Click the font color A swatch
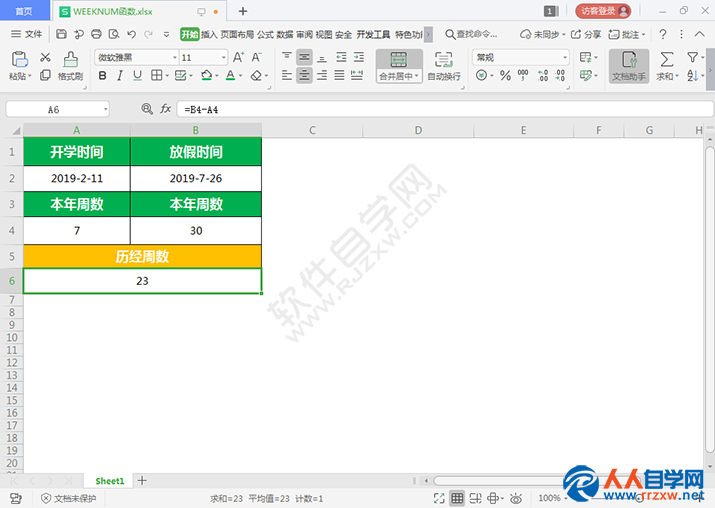 pos(231,75)
